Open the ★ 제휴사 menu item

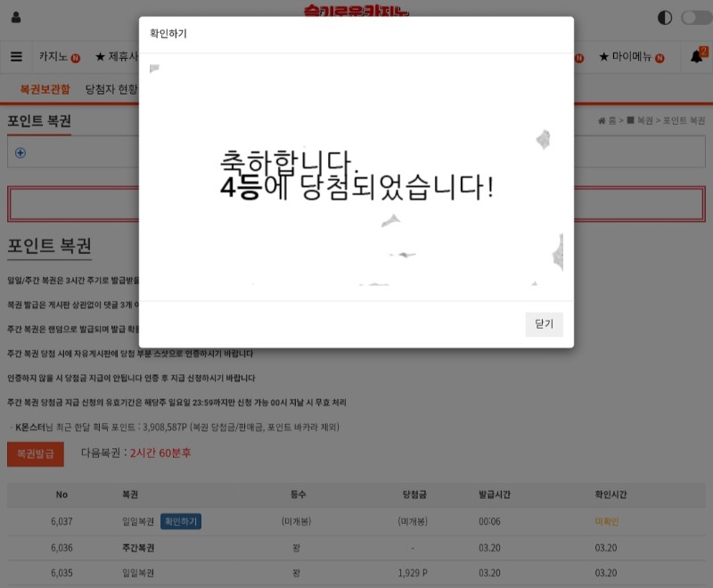[116, 57]
